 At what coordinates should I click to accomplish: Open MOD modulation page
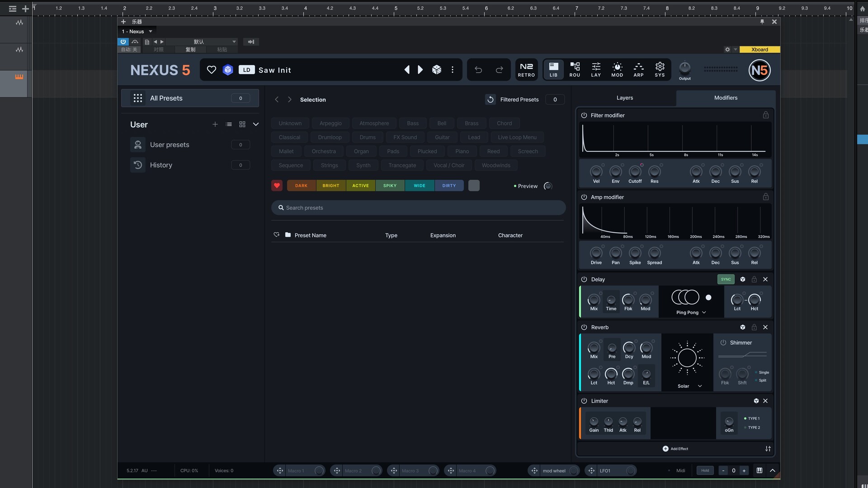pos(617,70)
